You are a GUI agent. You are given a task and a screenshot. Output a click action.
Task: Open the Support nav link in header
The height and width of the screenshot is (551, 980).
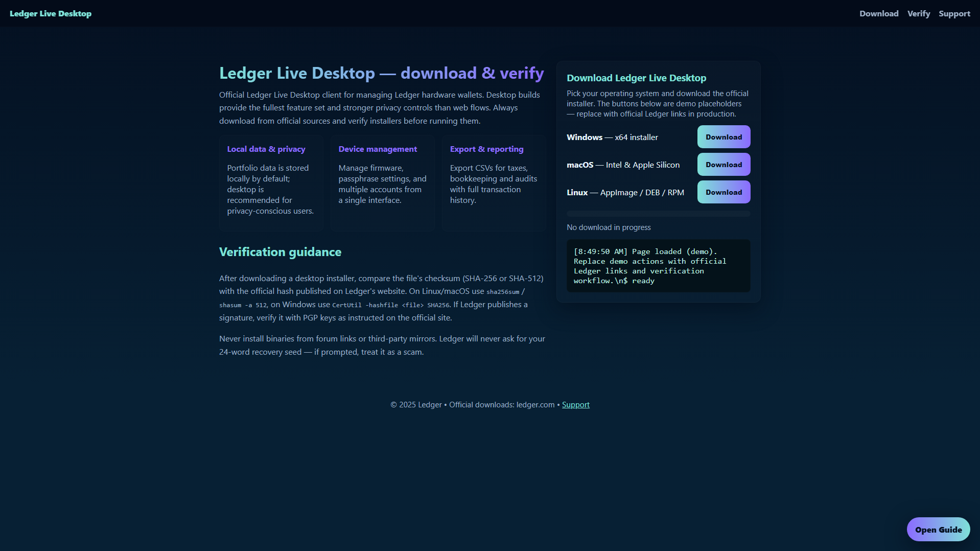[x=954, y=14]
